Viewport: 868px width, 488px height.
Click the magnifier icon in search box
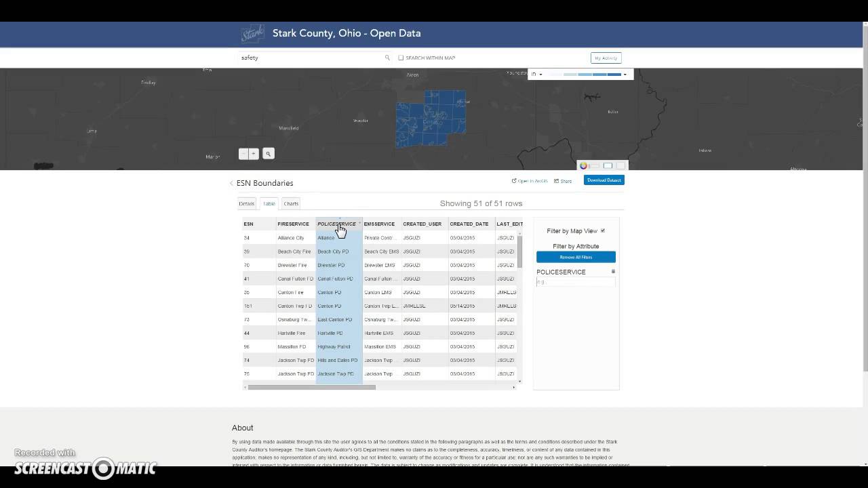tap(387, 58)
